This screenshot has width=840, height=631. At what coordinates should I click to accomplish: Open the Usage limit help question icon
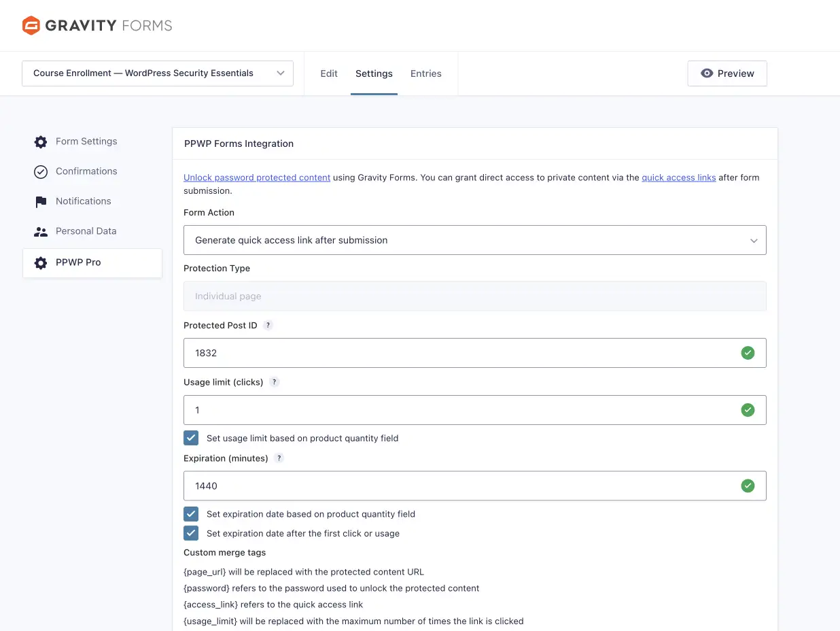click(x=275, y=382)
